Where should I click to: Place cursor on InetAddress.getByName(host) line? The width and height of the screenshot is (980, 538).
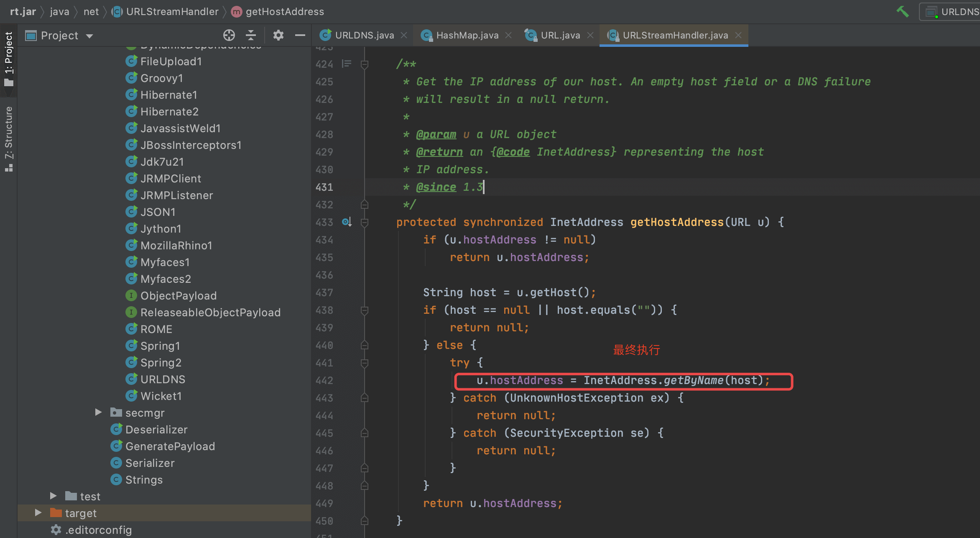pos(623,381)
